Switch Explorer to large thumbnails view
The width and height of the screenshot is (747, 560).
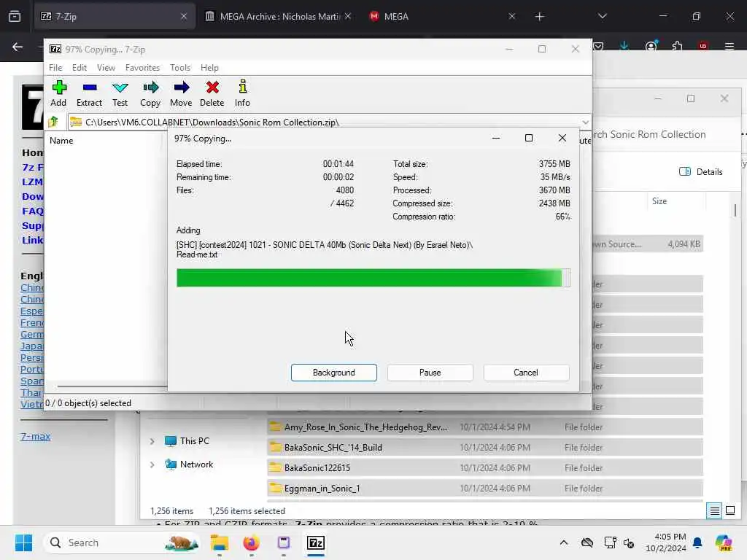730,511
